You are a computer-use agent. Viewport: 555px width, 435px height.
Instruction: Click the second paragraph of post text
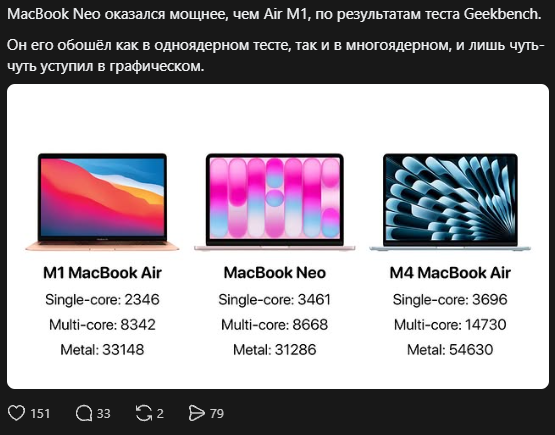pos(276,55)
